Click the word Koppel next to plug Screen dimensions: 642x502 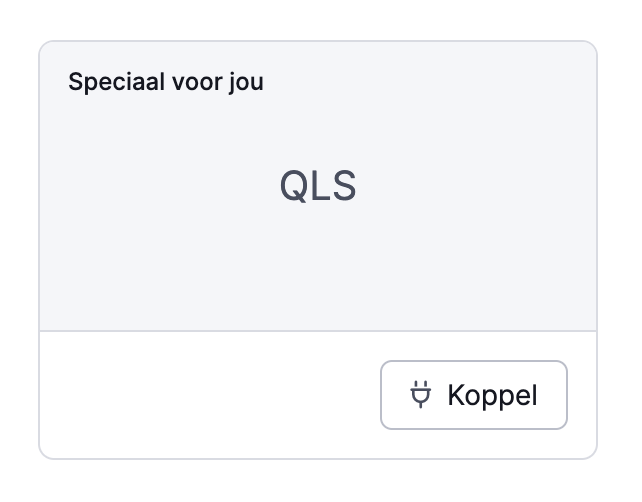pyautogui.click(x=492, y=396)
